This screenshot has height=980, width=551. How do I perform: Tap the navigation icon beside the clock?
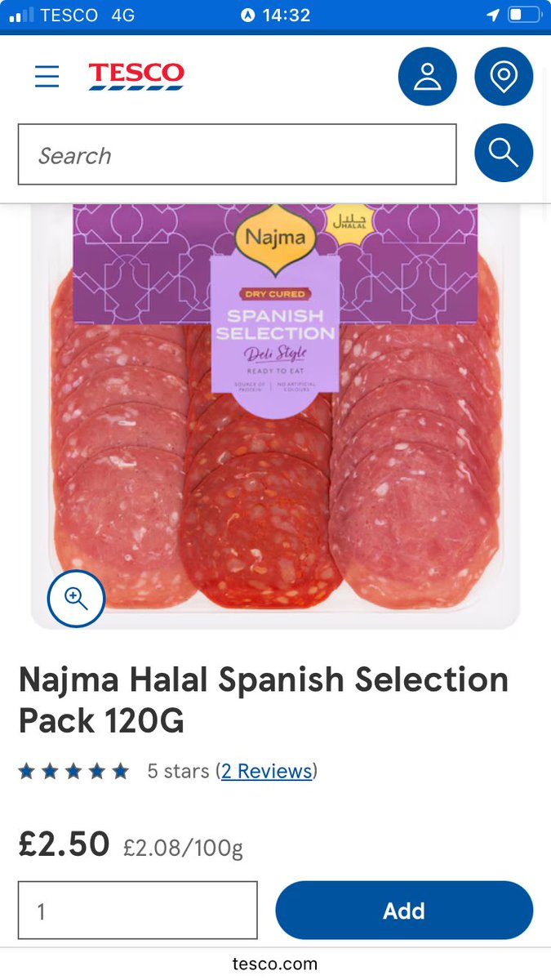click(248, 16)
